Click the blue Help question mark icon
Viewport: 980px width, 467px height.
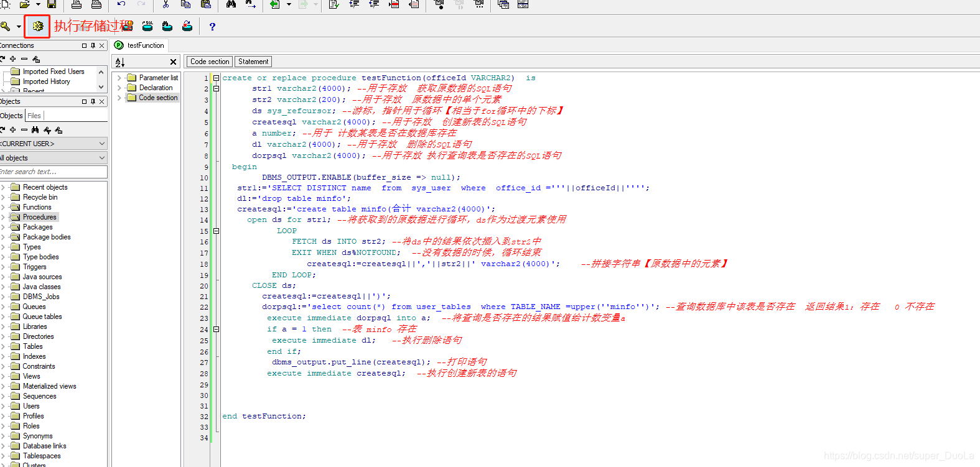pos(212,26)
